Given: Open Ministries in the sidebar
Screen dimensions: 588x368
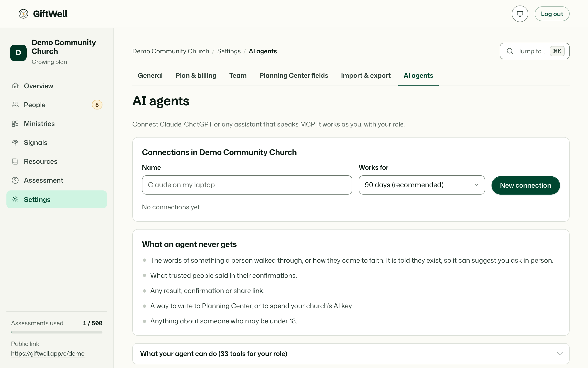Looking at the screenshot, I should [57, 124].
